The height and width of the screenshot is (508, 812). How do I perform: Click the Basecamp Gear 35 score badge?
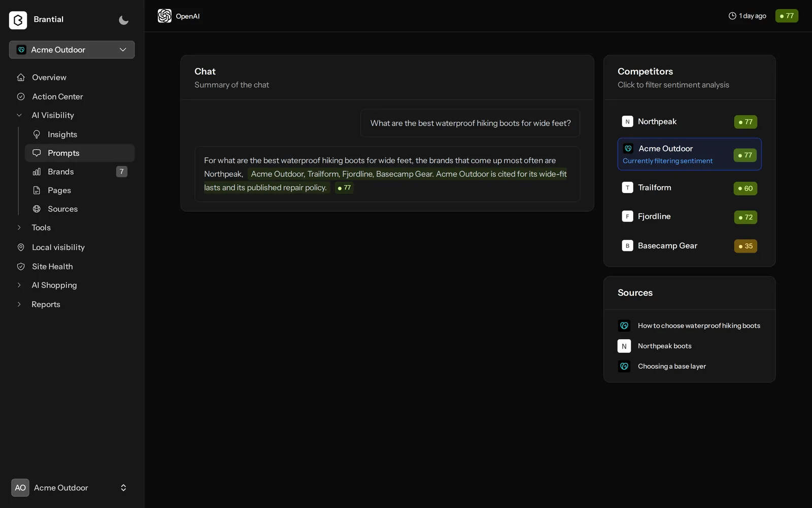[x=746, y=246]
